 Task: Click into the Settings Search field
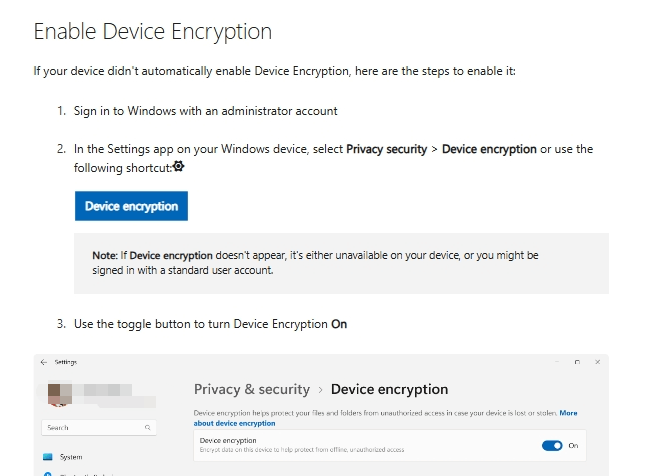click(x=92, y=427)
